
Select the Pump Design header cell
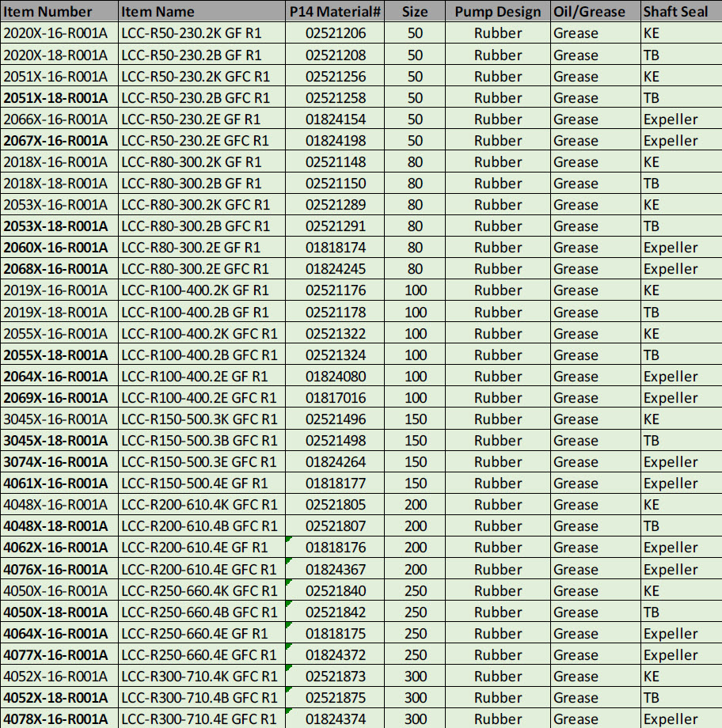(498, 11)
